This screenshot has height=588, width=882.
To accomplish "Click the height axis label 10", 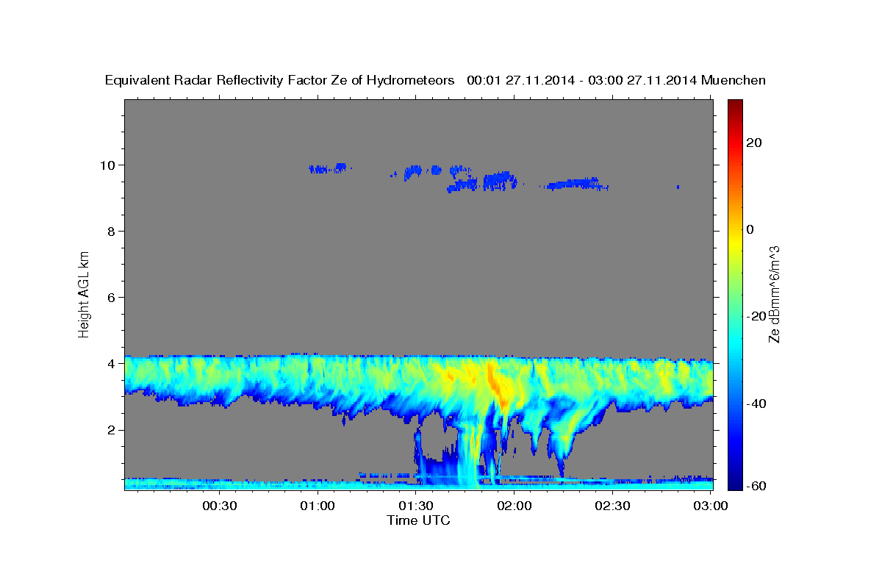I will (x=107, y=165).
